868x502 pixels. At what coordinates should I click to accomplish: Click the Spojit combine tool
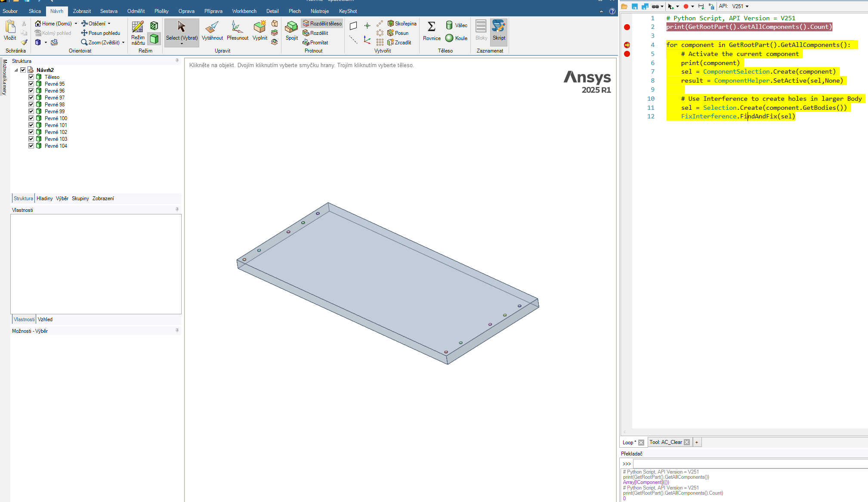[292, 30]
